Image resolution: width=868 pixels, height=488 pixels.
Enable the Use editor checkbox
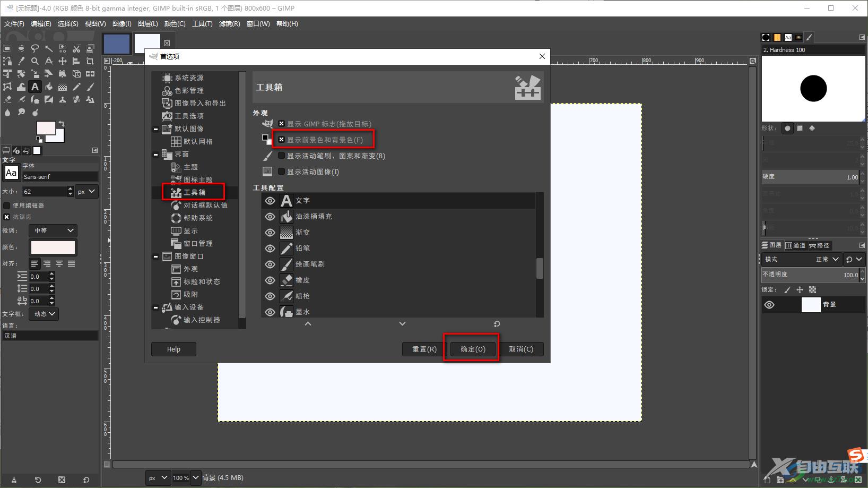point(7,206)
